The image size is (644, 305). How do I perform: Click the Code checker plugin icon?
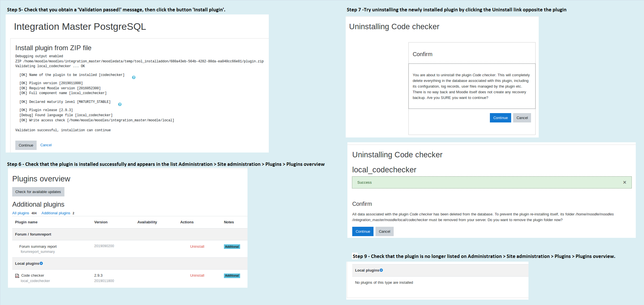pyautogui.click(x=17, y=276)
